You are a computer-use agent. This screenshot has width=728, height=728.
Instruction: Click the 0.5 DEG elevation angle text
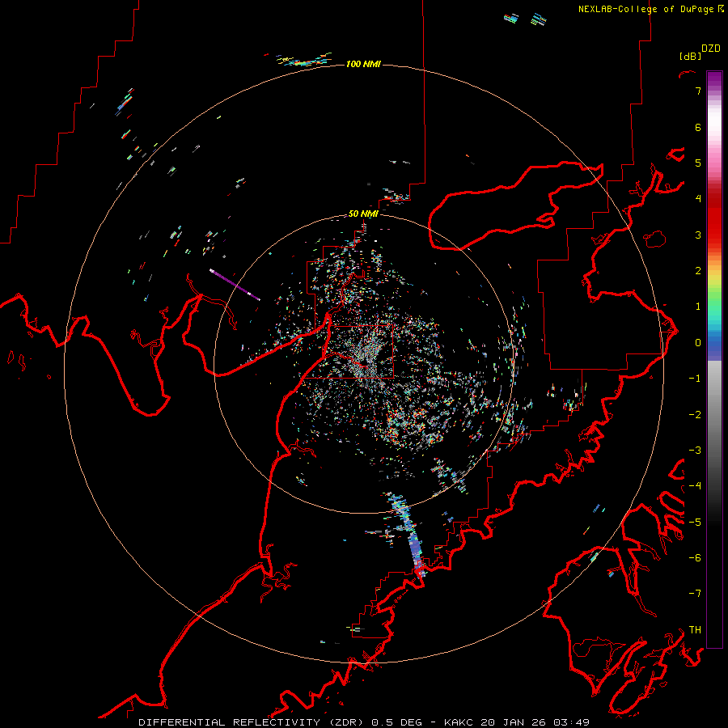pyautogui.click(x=396, y=722)
